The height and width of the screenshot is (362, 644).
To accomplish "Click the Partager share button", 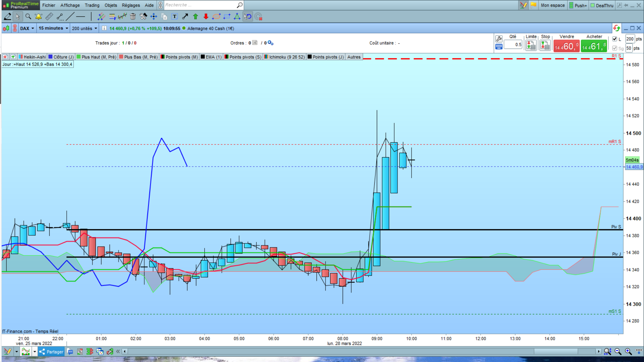I will point(51,352).
